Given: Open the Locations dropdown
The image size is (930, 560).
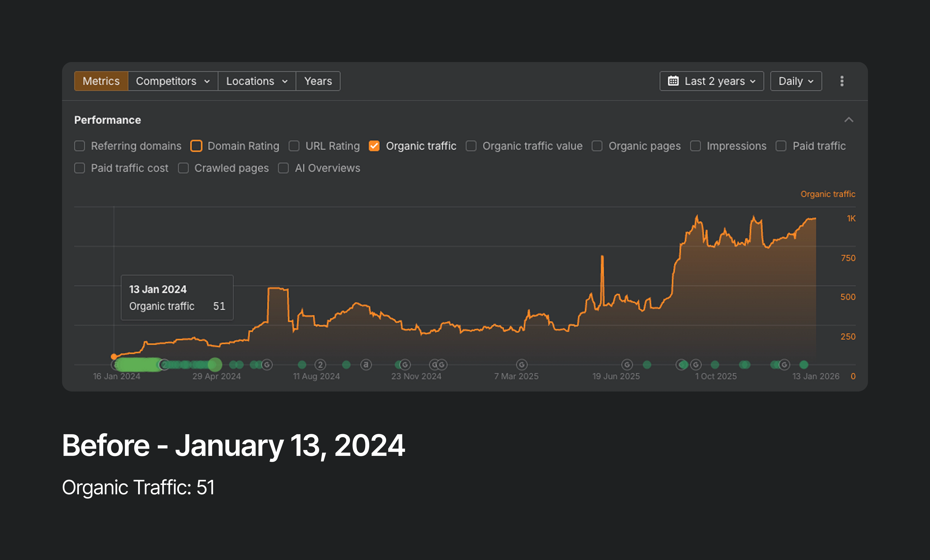Looking at the screenshot, I should pos(256,81).
